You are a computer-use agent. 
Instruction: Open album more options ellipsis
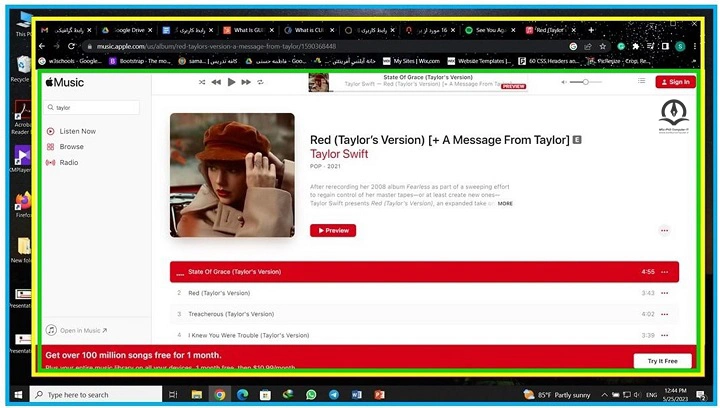664,230
